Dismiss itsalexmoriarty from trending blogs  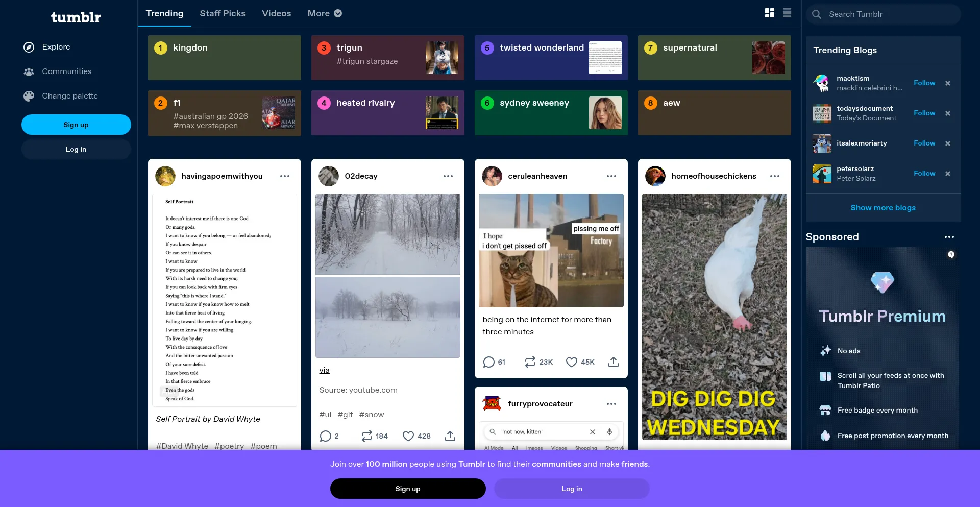click(x=948, y=143)
